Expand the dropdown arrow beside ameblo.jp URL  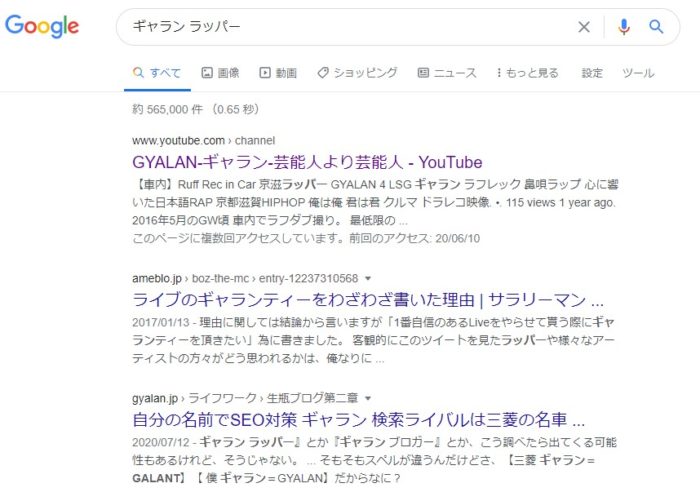(368, 278)
